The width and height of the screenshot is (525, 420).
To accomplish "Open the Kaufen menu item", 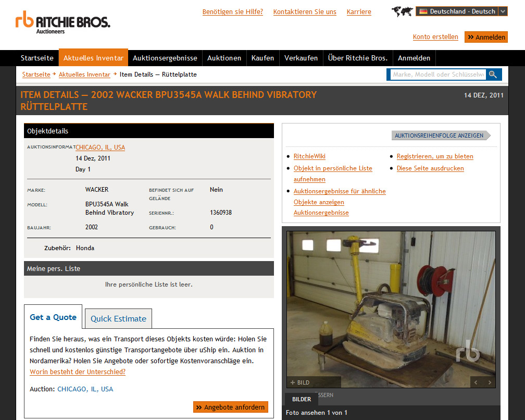I will (263, 58).
